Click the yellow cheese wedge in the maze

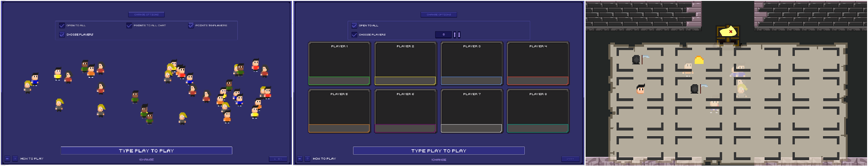click(x=699, y=60)
